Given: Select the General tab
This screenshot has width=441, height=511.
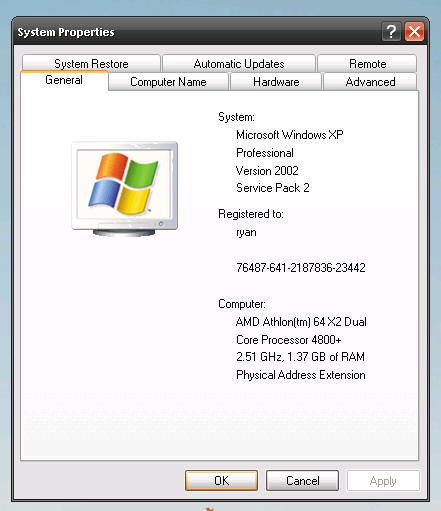Looking at the screenshot, I should click(64, 80).
